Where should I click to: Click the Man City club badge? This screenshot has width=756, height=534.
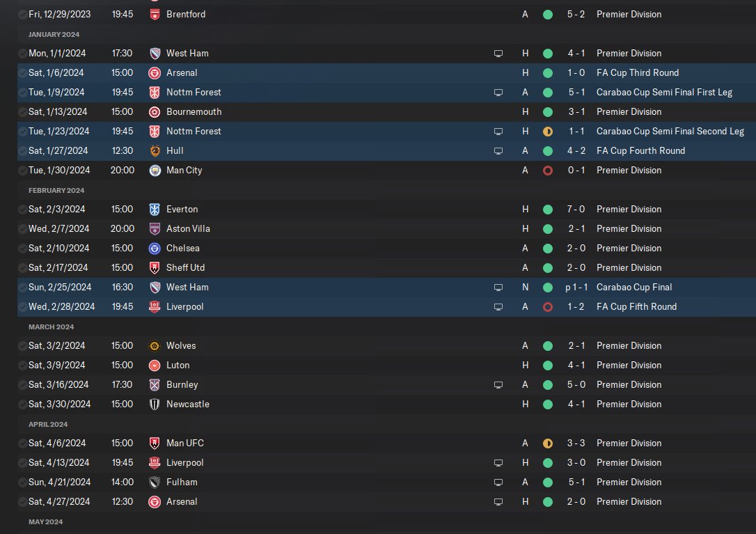point(155,171)
